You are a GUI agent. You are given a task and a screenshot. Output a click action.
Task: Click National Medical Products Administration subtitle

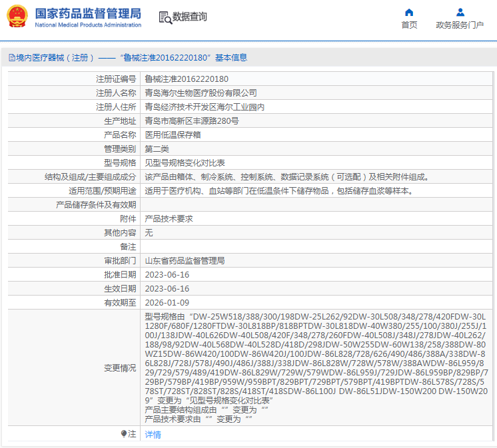point(88,25)
